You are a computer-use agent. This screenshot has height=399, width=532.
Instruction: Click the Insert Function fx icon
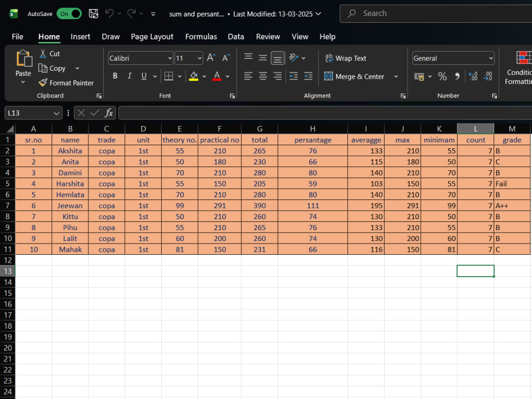[x=109, y=113]
